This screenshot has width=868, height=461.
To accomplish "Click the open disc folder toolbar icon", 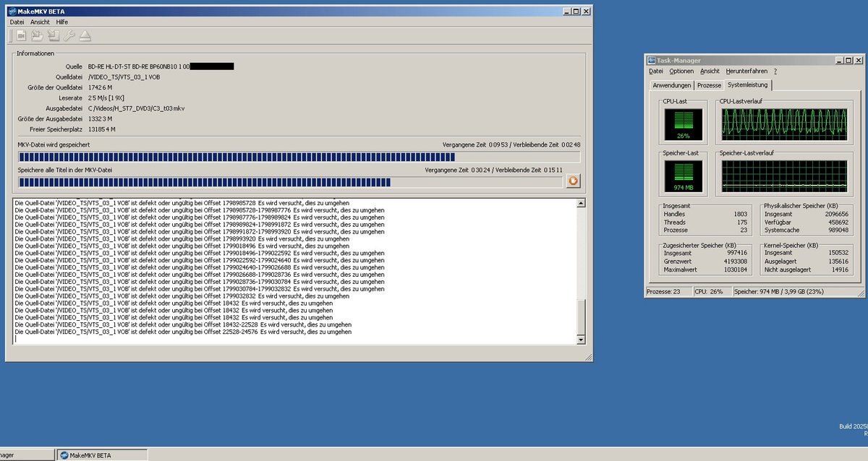I will click(x=38, y=35).
